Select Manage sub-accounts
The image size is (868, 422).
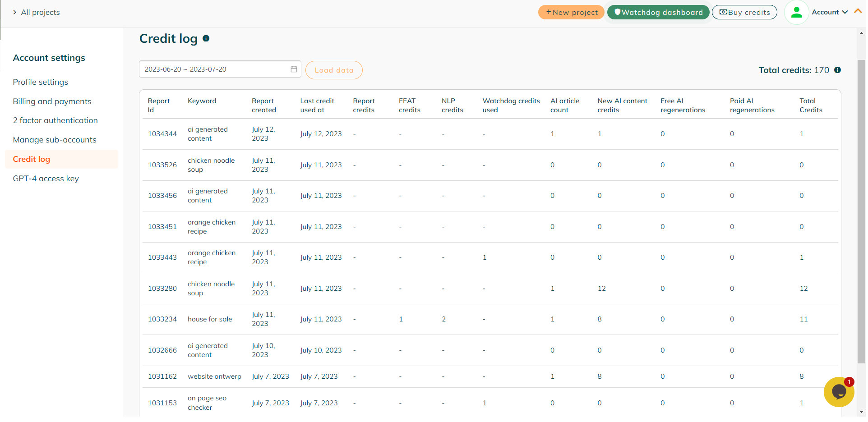coord(55,140)
